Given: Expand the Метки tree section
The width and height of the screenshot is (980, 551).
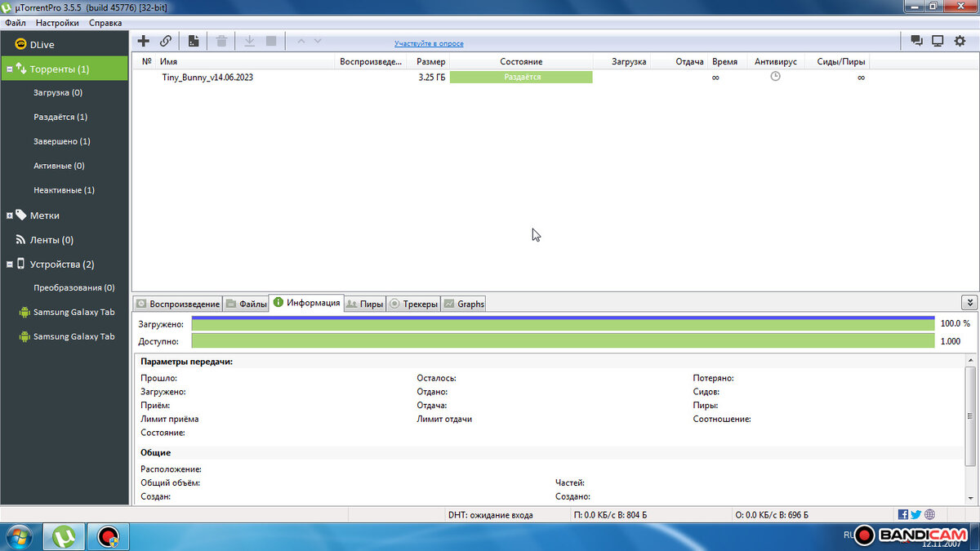Looking at the screenshot, I should click(9, 216).
